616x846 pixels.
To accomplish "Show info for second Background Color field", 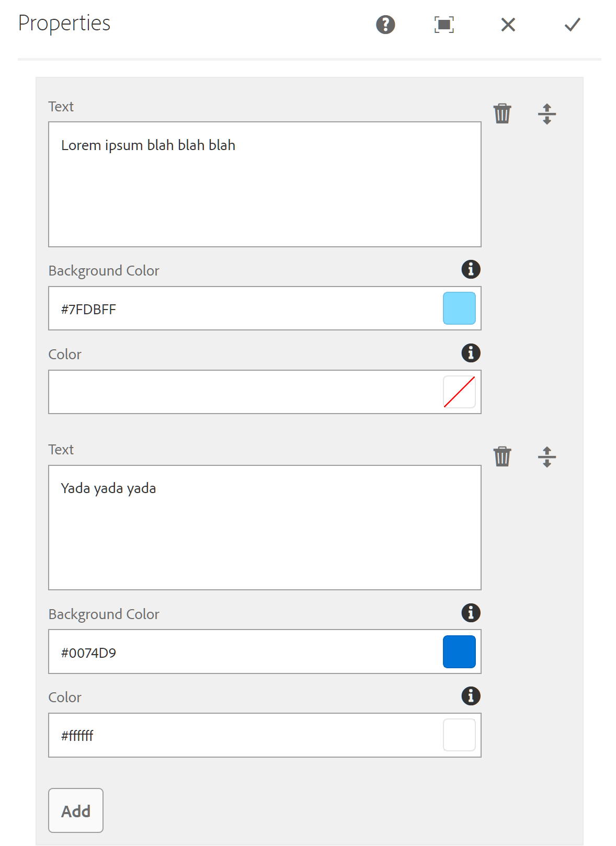I will point(471,612).
